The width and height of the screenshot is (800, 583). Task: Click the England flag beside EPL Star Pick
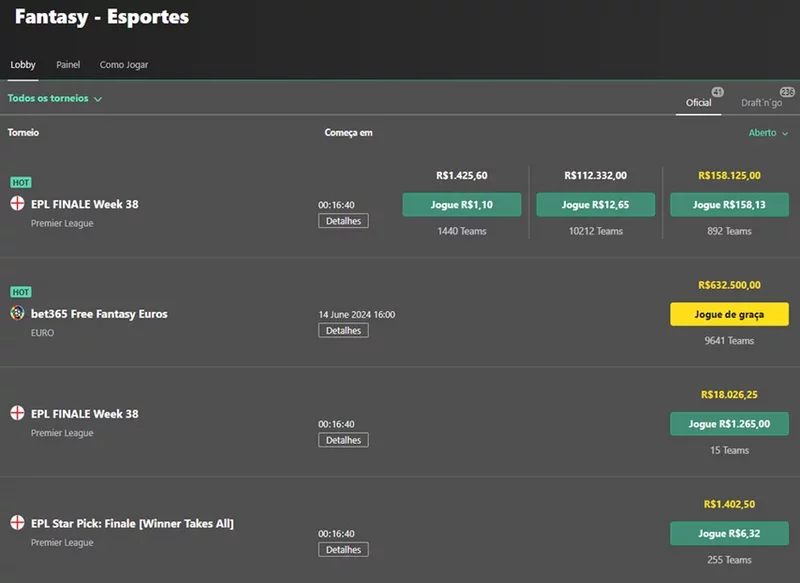pos(17,523)
